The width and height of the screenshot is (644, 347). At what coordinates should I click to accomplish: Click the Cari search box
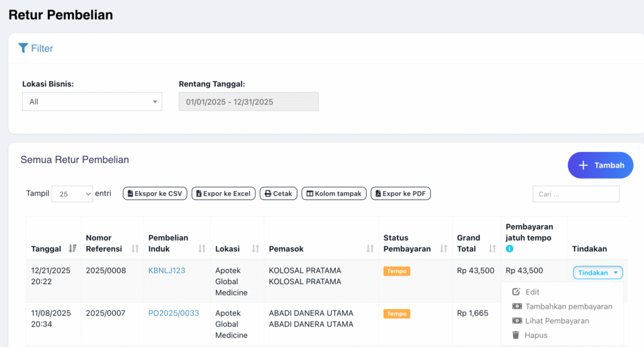tap(575, 194)
